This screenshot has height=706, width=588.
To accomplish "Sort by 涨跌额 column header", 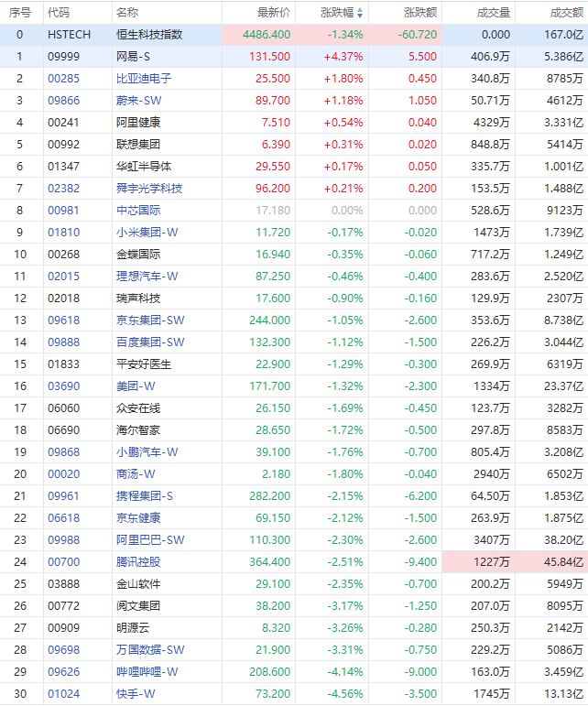I will 420,13.
